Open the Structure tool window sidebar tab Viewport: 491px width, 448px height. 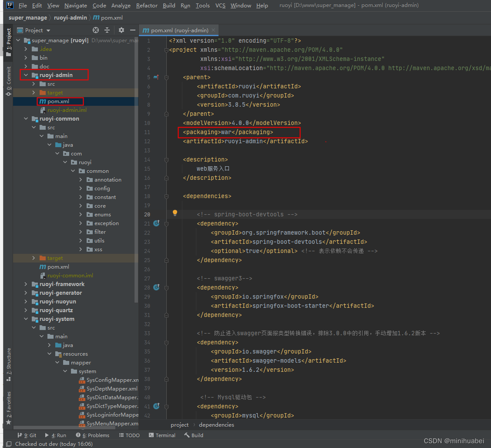click(x=8, y=364)
